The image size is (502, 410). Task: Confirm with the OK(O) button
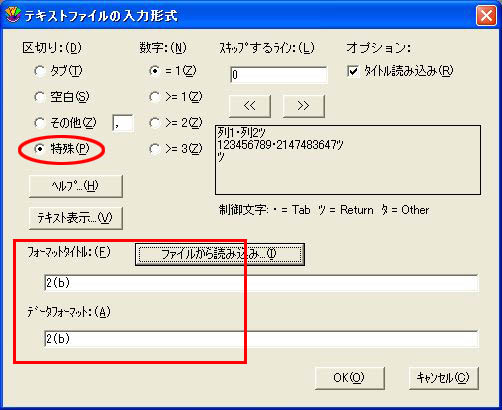[350, 378]
